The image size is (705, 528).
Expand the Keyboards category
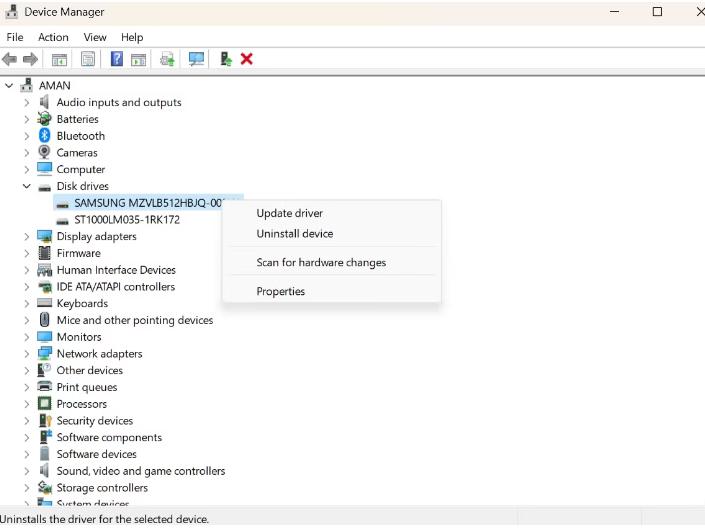pyautogui.click(x=27, y=304)
